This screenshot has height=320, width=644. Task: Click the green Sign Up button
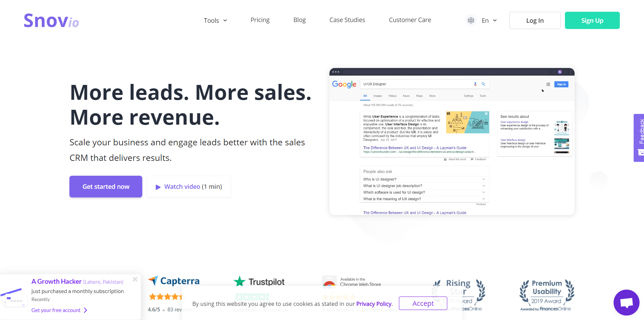592,20
